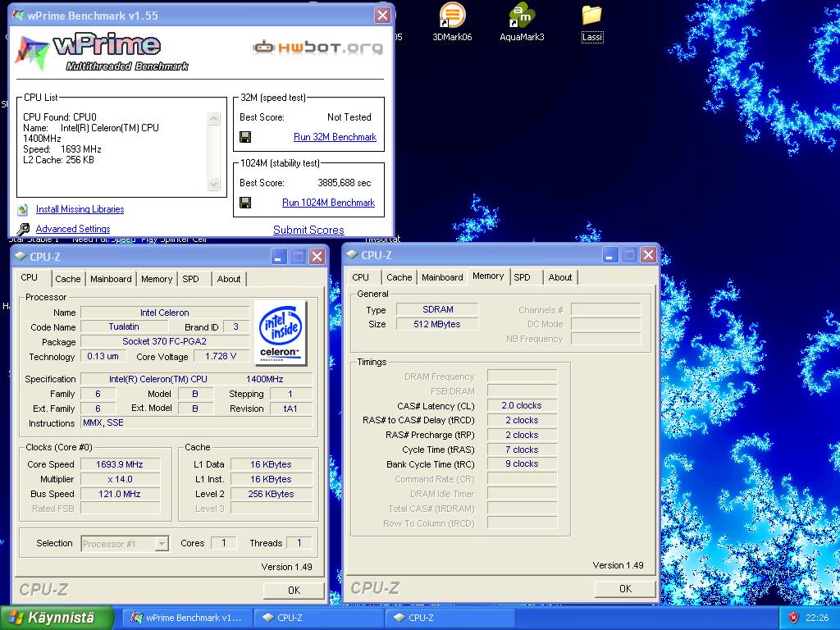The image size is (840, 630).
Task: Click the Cycle Time 7 clocks value
Action: tap(522, 450)
